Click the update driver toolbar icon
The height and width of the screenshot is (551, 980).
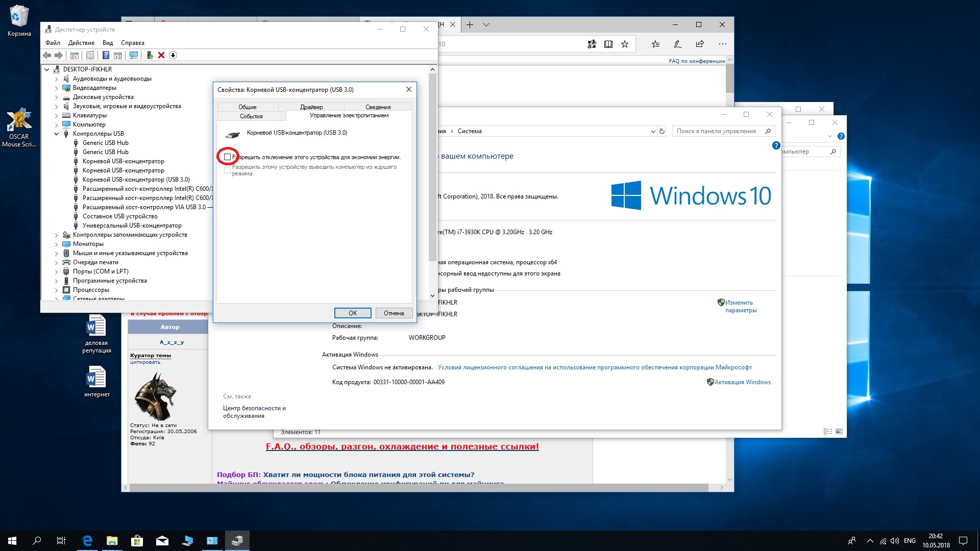point(150,55)
